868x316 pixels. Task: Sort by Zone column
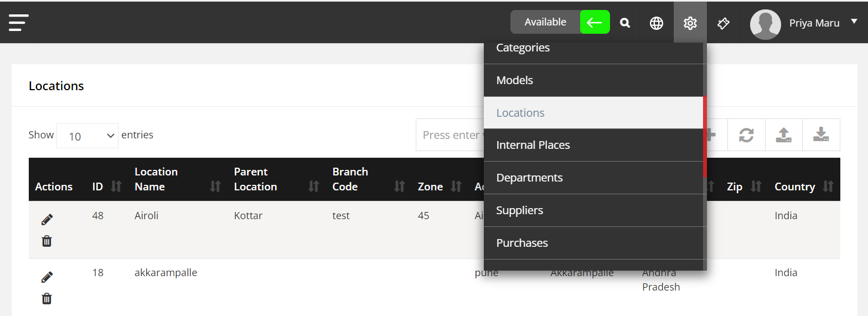pos(456,187)
